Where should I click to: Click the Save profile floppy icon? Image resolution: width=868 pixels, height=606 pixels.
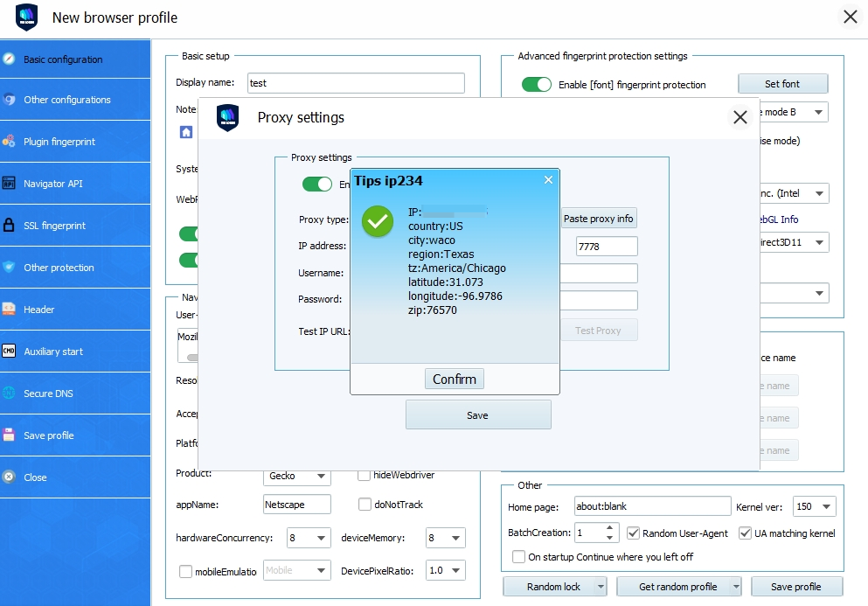tap(8, 435)
